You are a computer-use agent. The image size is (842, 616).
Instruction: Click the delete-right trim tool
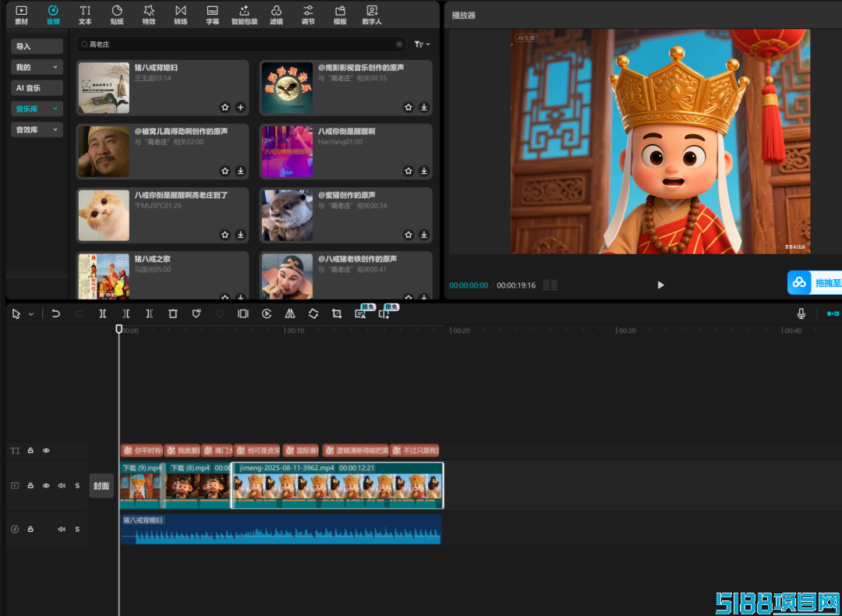(x=149, y=313)
